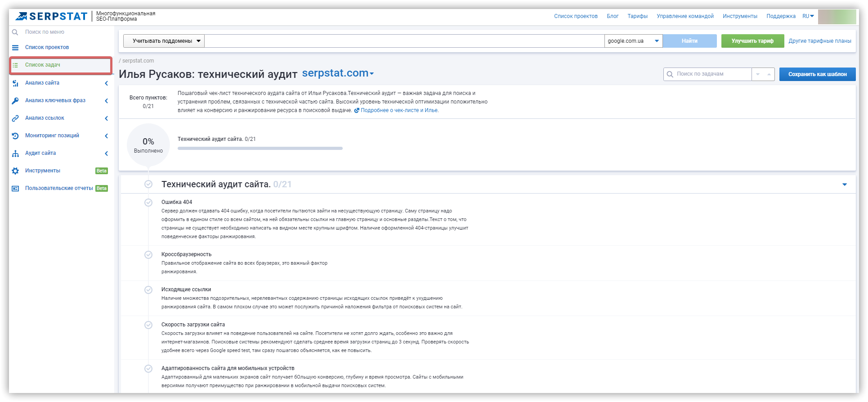Open Список проектов in the top navigation
The image size is (868, 402).
tap(576, 16)
